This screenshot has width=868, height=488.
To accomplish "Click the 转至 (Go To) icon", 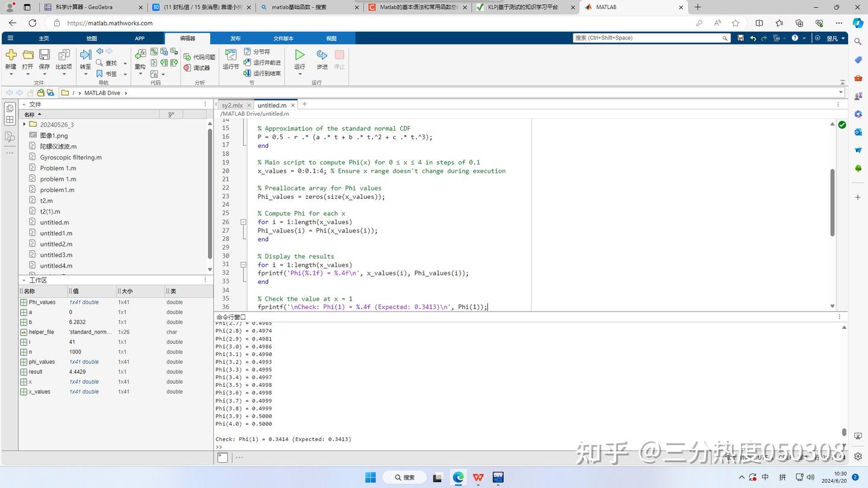I will coord(86,55).
